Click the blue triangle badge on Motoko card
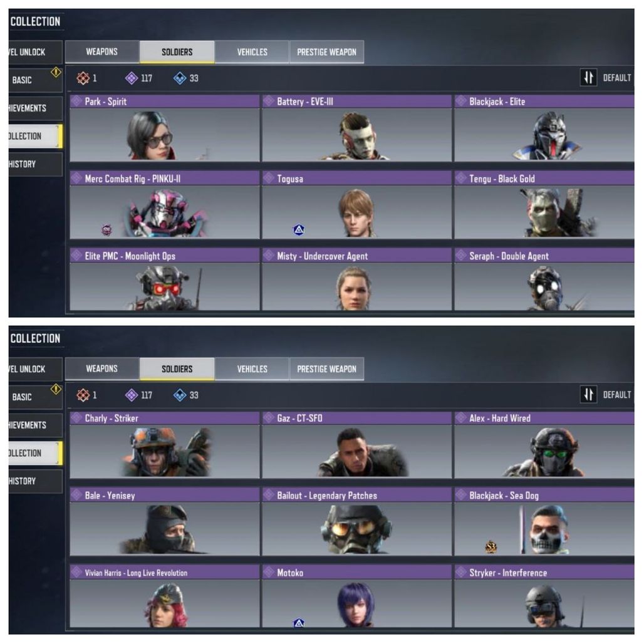644x644 pixels. tap(299, 623)
